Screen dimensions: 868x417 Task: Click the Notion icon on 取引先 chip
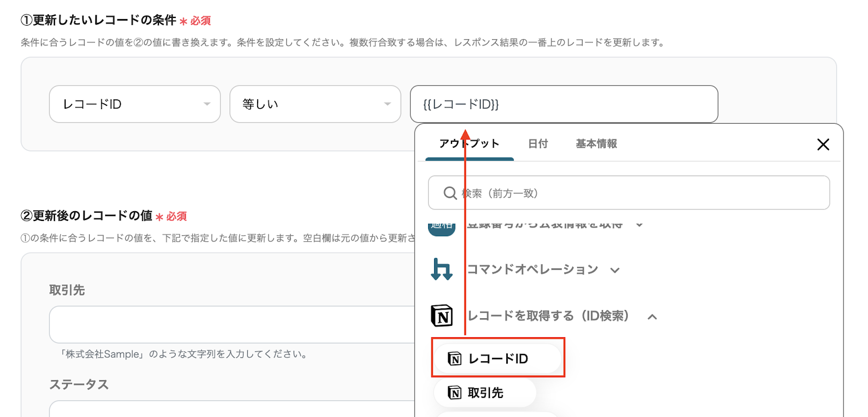tap(455, 393)
